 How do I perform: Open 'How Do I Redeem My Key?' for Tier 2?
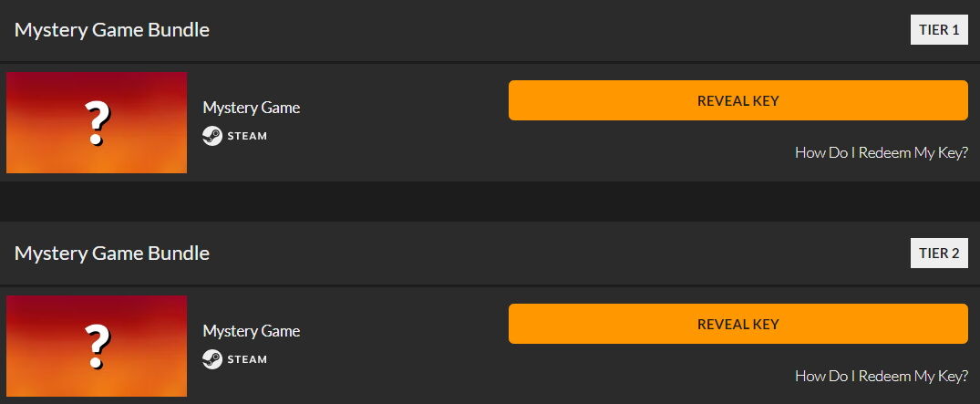(x=882, y=375)
